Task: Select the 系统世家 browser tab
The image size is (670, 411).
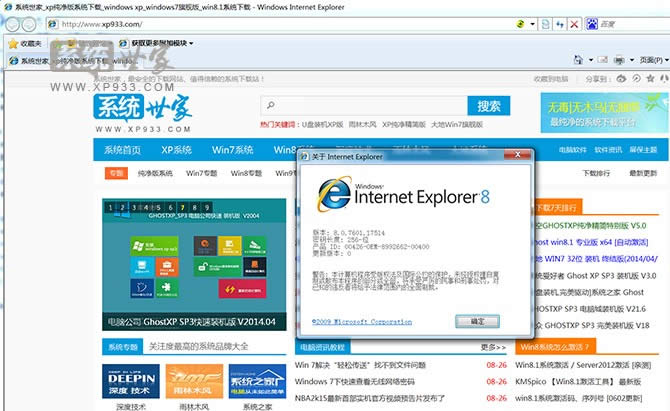Action: point(73,61)
